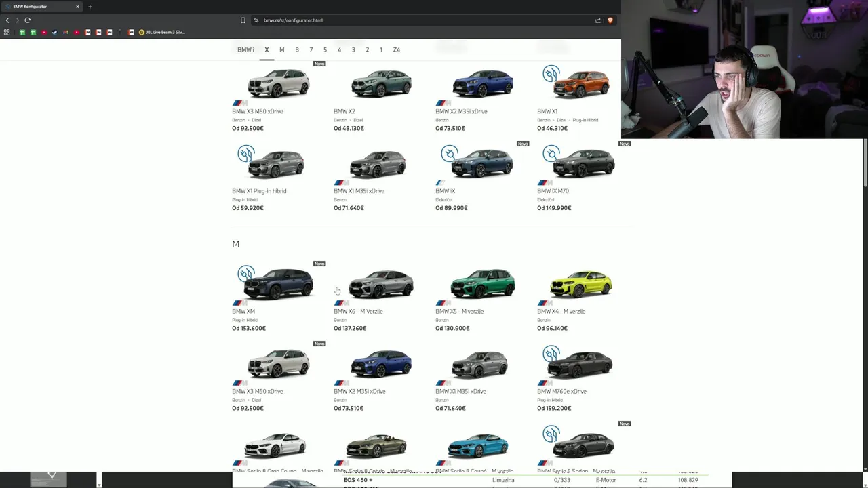This screenshot has width=868, height=488.
Task: Click the electric plug icon on BMW X1
Action: [x=551, y=73]
